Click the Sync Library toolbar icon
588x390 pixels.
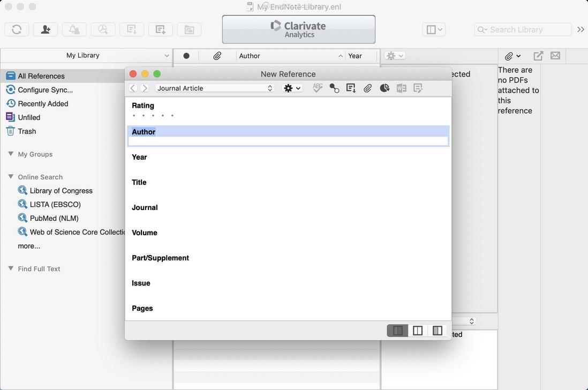pos(17,29)
